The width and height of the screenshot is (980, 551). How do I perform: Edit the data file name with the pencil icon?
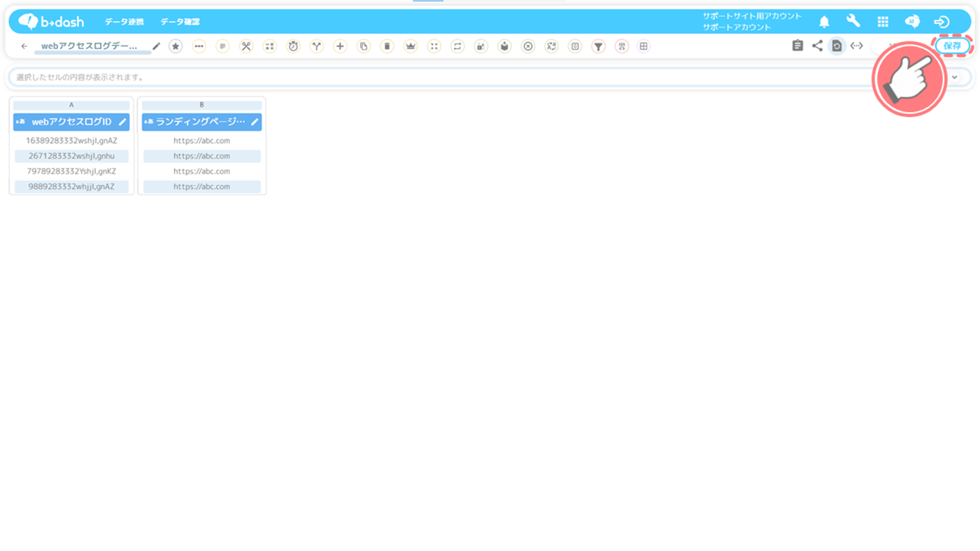(156, 46)
